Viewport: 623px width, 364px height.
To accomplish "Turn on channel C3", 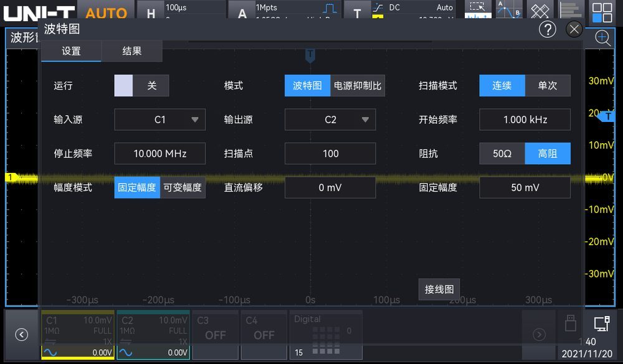I will coord(216,335).
